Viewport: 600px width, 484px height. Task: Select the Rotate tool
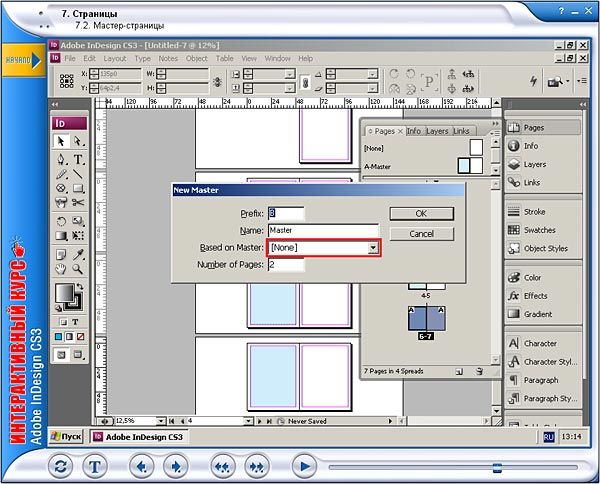[x=61, y=221]
